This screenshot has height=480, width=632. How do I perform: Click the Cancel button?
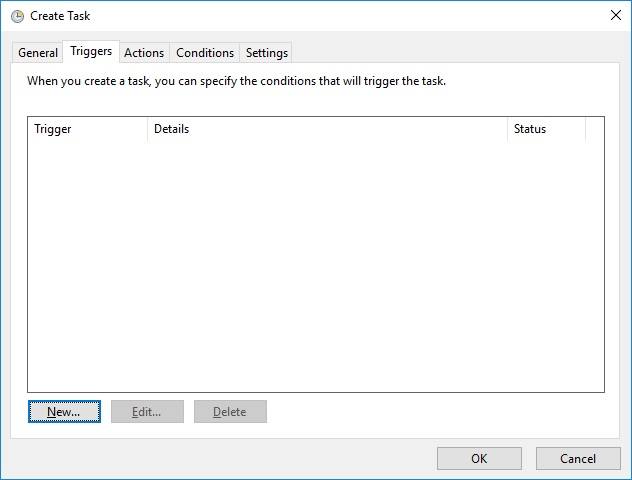click(578, 459)
